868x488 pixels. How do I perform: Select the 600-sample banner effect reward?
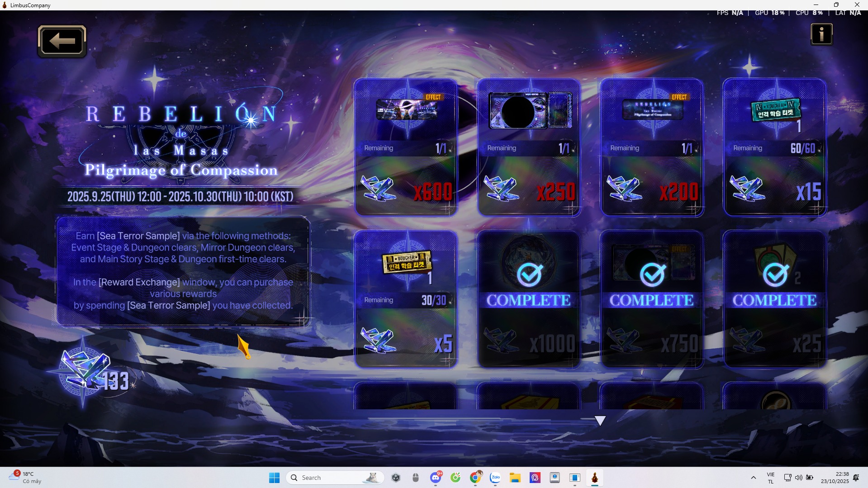click(406, 147)
